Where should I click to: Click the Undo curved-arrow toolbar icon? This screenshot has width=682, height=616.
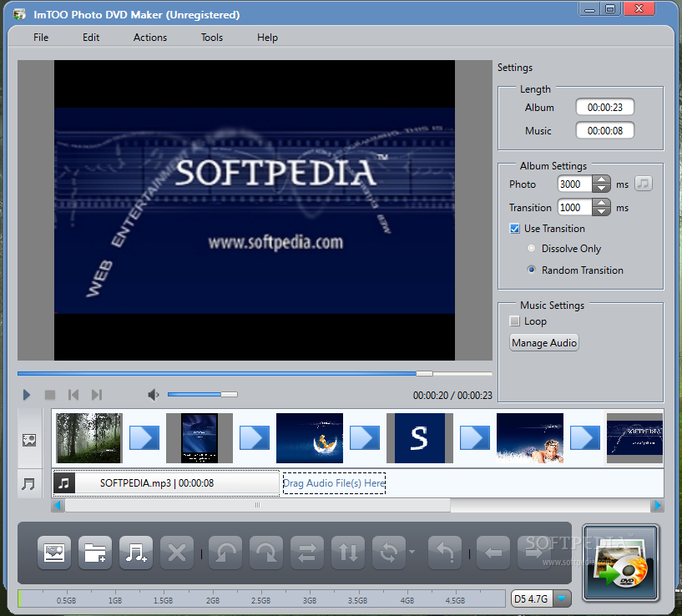pyautogui.click(x=445, y=553)
